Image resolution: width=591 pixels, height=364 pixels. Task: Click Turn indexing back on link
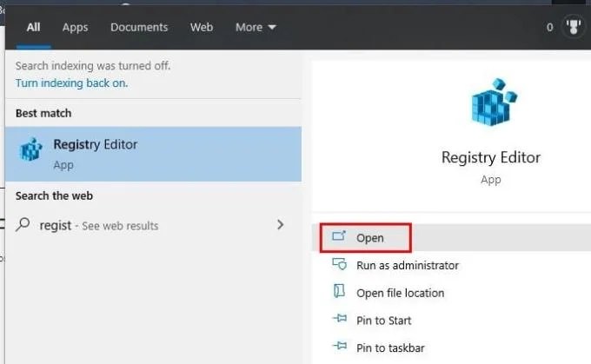click(71, 83)
